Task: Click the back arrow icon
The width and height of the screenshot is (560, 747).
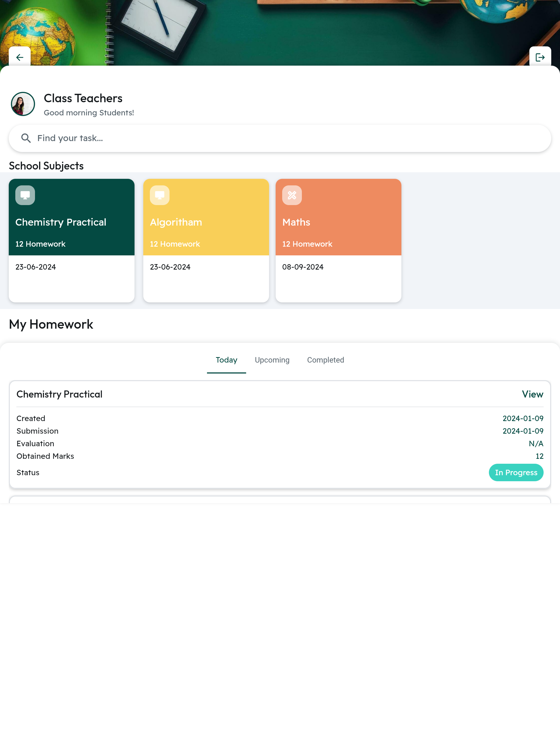Action: click(20, 57)
